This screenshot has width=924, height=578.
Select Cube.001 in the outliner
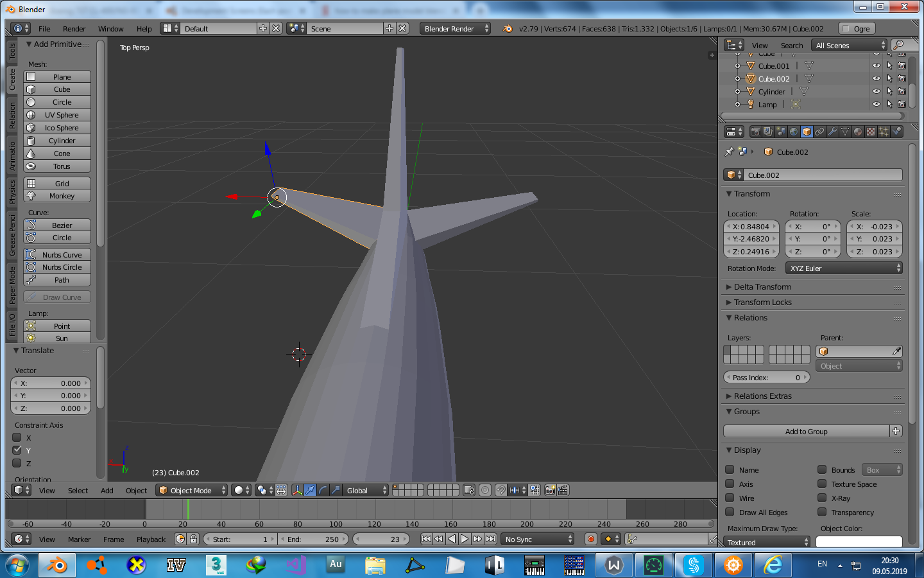(774, 66)
